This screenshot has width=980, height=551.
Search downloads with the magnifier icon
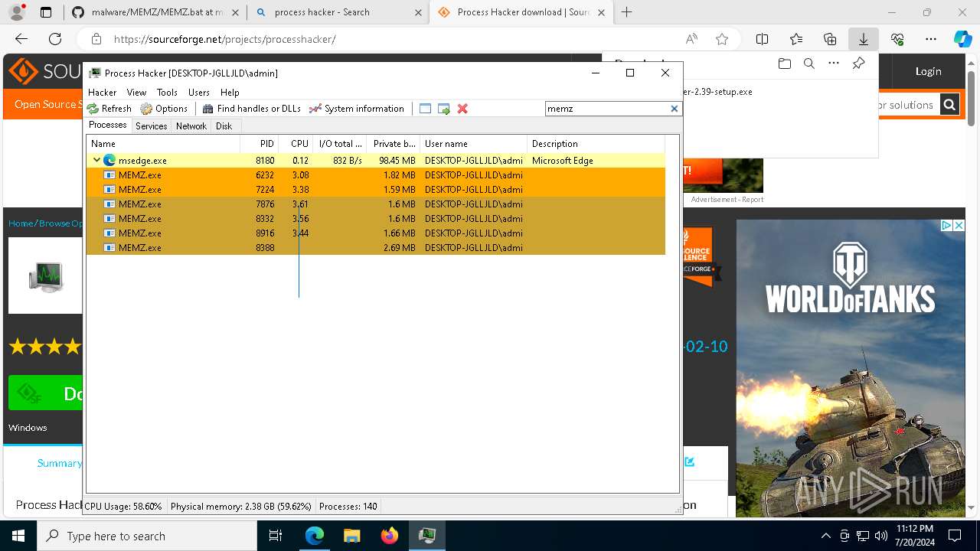point(809,64)
